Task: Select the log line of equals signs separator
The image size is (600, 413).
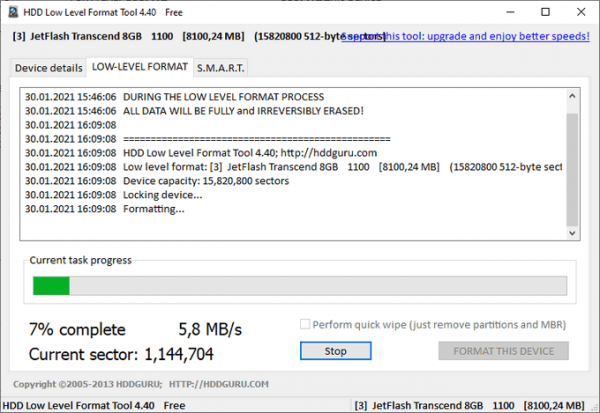Action: pyautogui.click(x=208, y=139)
